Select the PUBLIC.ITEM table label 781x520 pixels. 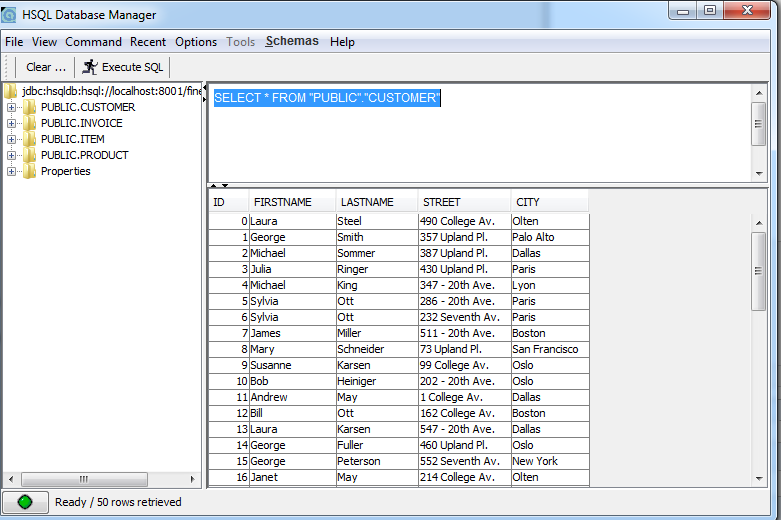73,139
